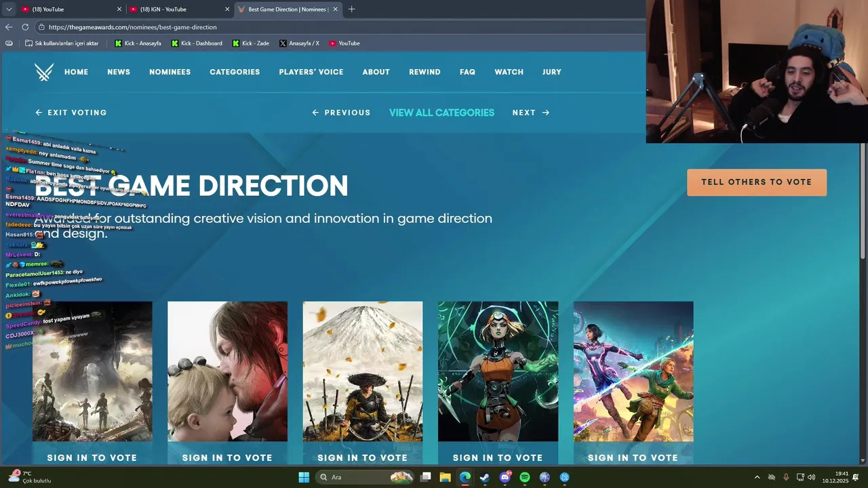This screenshot has height=488, width=868.
Task: Click VIEW ALL CATEGORIES link
Action: pos(441,113)
